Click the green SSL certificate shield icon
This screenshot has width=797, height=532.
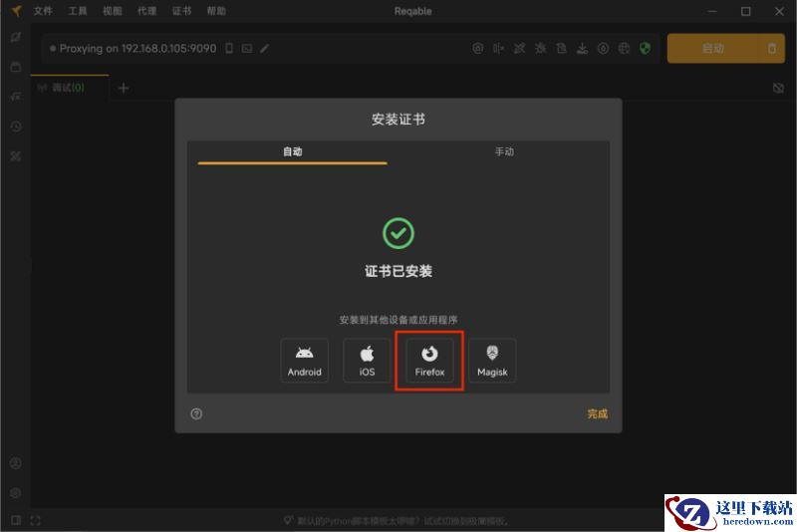pos(645,48)
